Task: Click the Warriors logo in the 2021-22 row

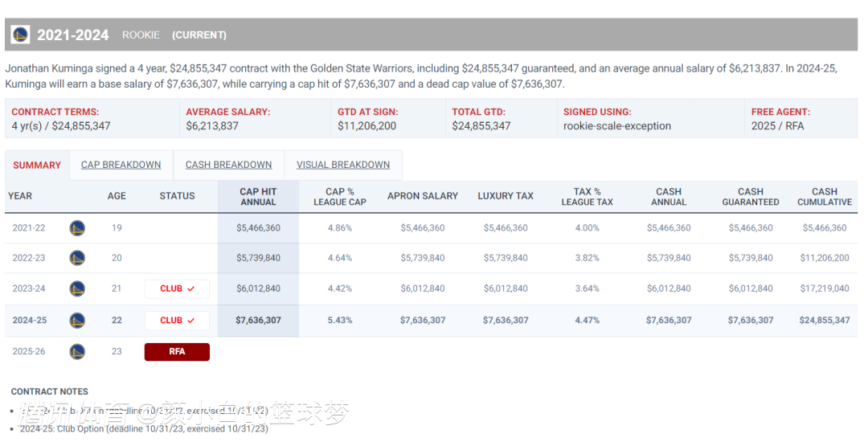Action: [x=77, y=228]
